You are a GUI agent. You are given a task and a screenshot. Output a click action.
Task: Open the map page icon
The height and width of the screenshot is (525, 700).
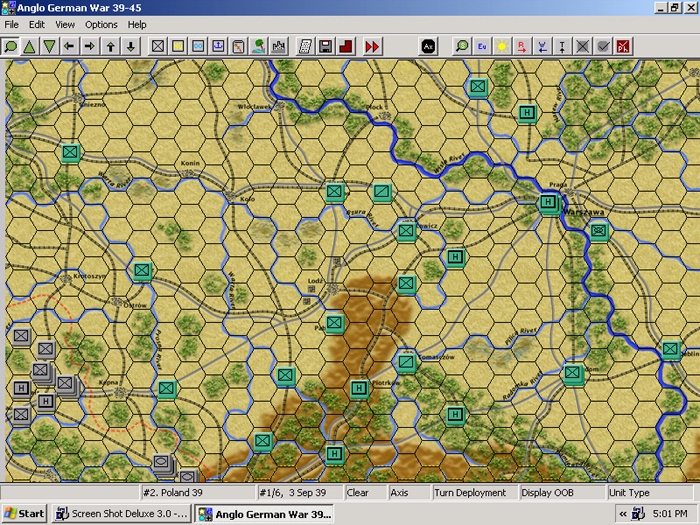238,46
